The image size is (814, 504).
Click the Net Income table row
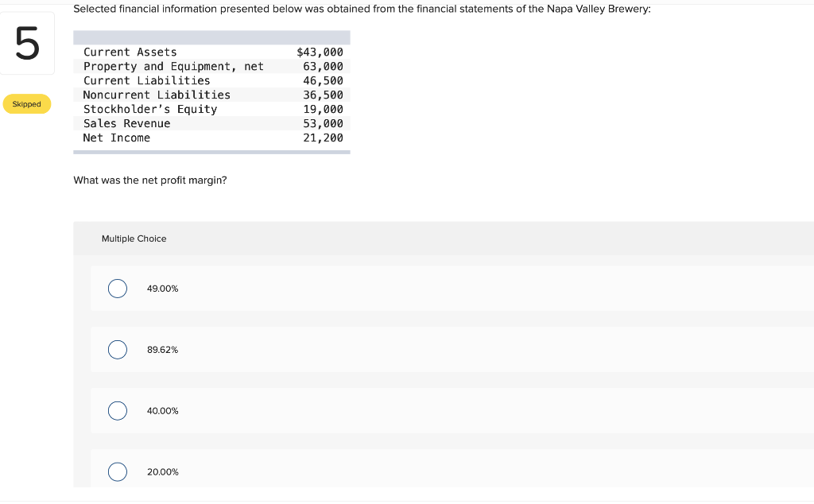[211, 138]
